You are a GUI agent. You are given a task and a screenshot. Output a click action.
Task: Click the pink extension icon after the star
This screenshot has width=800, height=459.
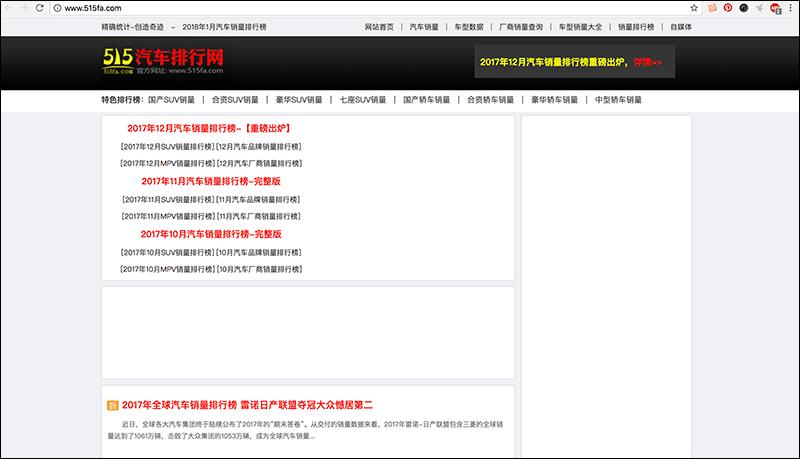coord(712,8)
